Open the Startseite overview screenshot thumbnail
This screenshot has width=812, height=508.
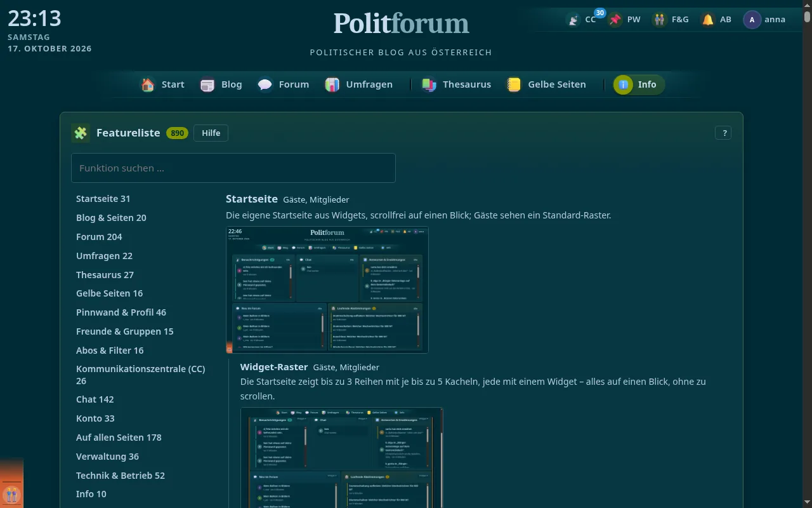[x=327, y=290]
